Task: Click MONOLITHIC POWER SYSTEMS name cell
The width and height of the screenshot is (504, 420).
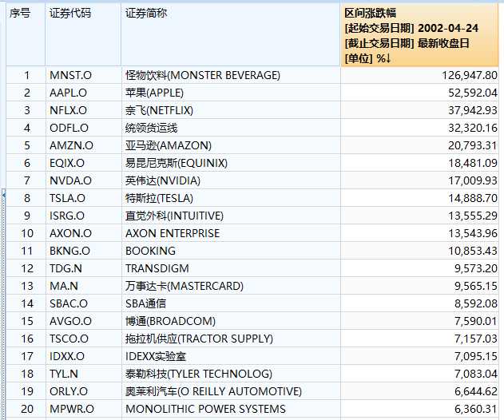Action: click(231, 409)
